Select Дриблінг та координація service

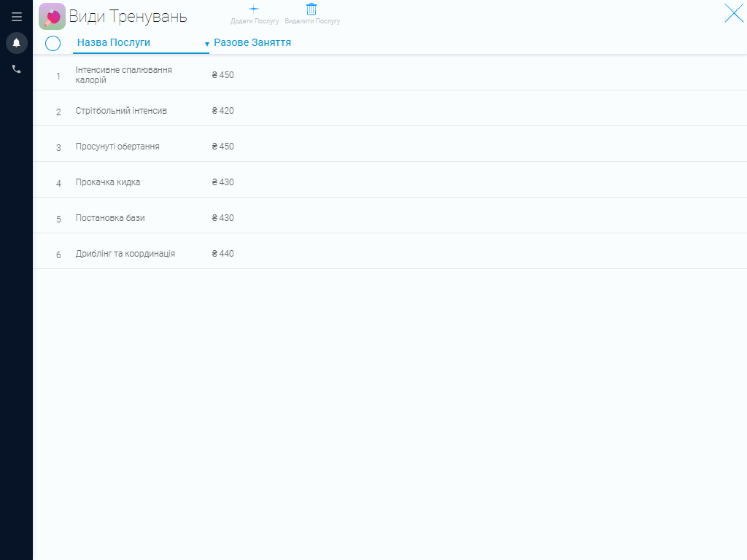(390, 251)
